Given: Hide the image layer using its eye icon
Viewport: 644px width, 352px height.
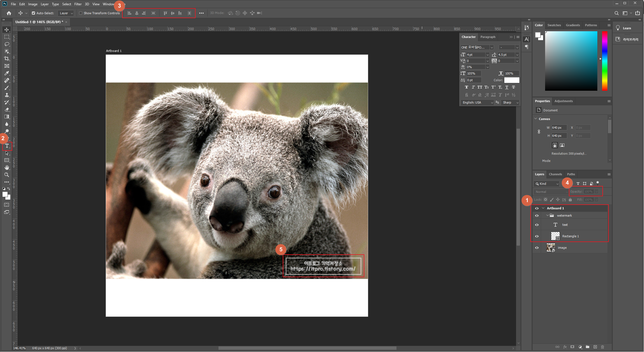Looking at the screenshot, I should (x=537, y=248).
